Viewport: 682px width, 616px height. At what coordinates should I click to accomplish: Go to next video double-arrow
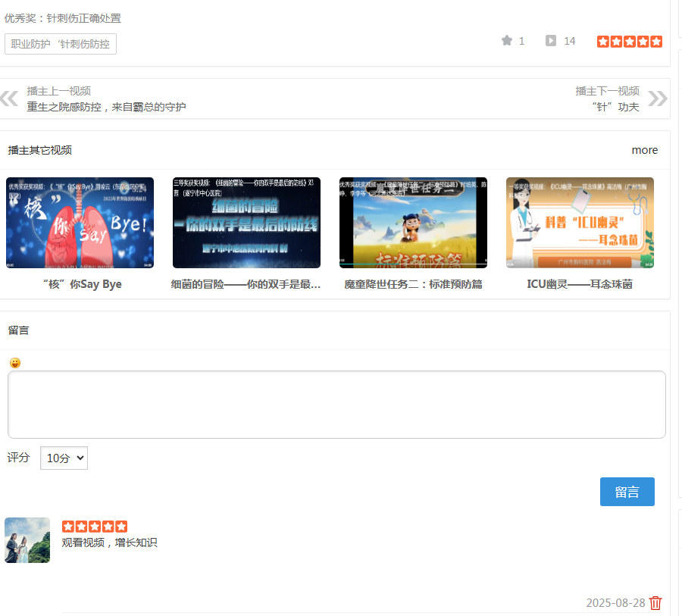coord(657,98)
